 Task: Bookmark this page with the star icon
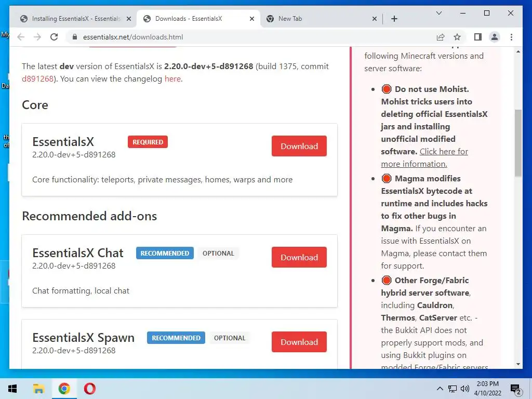click(457, 37)
